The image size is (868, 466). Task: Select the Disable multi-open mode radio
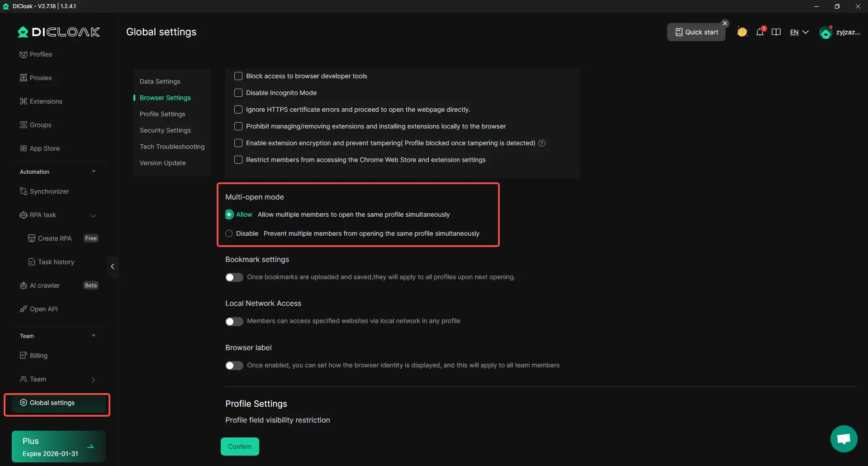[x=229, y=233]
